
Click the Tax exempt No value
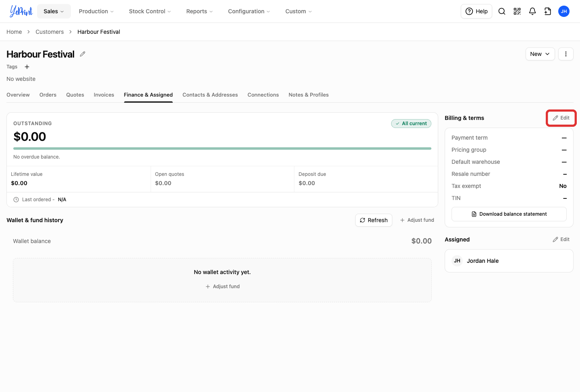563,186
